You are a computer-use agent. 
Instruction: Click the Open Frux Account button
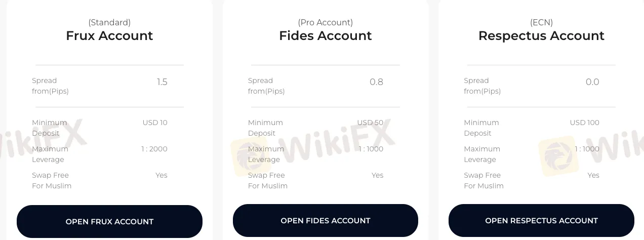109,221
